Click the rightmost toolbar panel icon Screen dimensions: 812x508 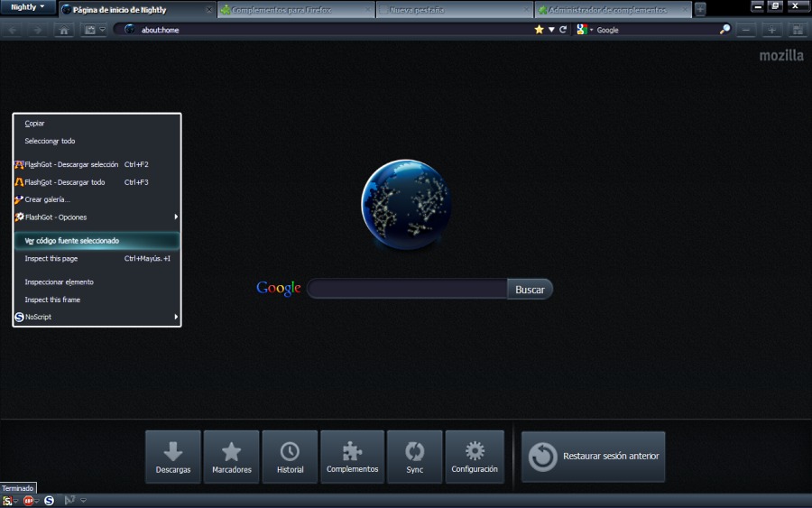798,30
